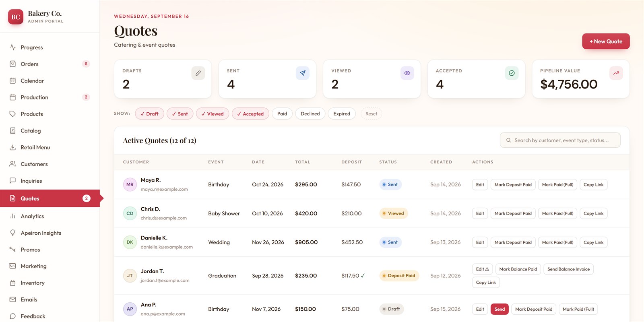
Task: Enable the Expired filter chip
Action: [342, 114]
